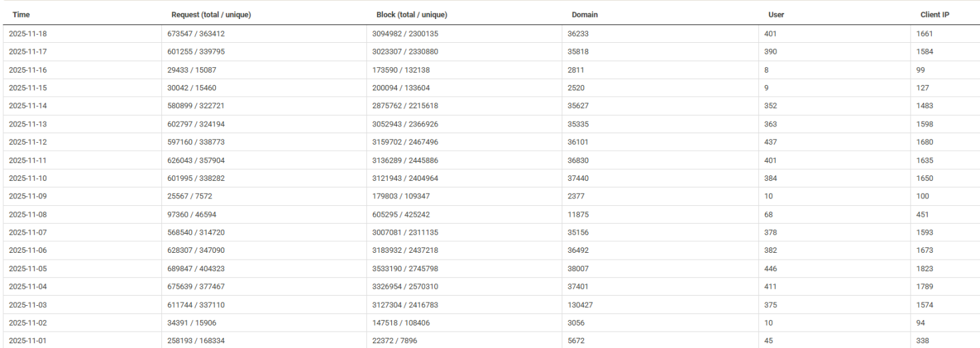The image size is (980, 348).
Task: Click the 2025-11-01 date cell
Action: [x=28, y=341]
